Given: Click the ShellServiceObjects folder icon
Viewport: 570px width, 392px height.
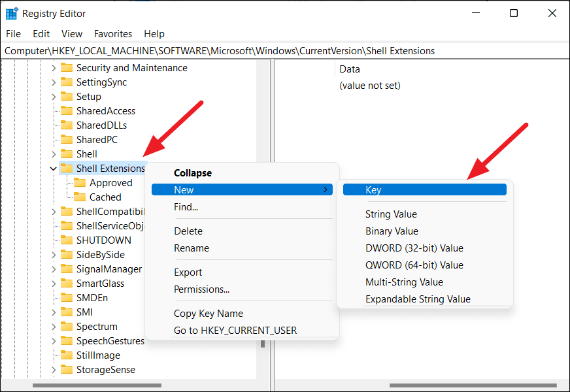Looking at the screenshot, I should (x=67, y=226).
